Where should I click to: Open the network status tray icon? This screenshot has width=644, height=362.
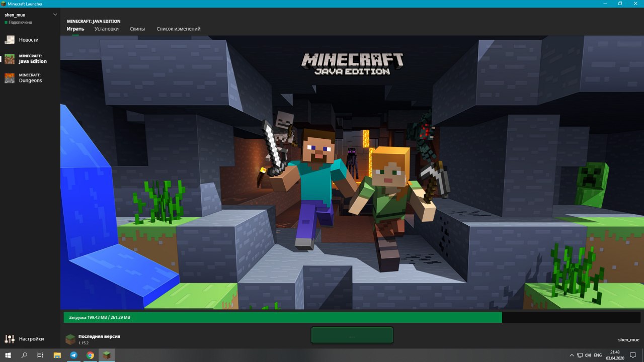click(x=580, y=355)
